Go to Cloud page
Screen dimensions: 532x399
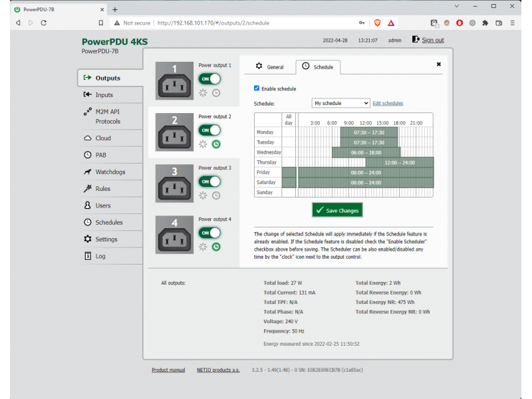coord(110,138)
